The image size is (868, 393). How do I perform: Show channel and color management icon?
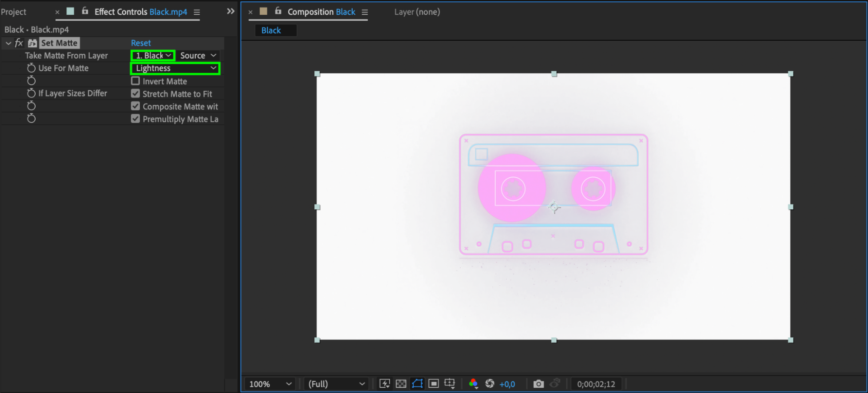click(473, 383)
